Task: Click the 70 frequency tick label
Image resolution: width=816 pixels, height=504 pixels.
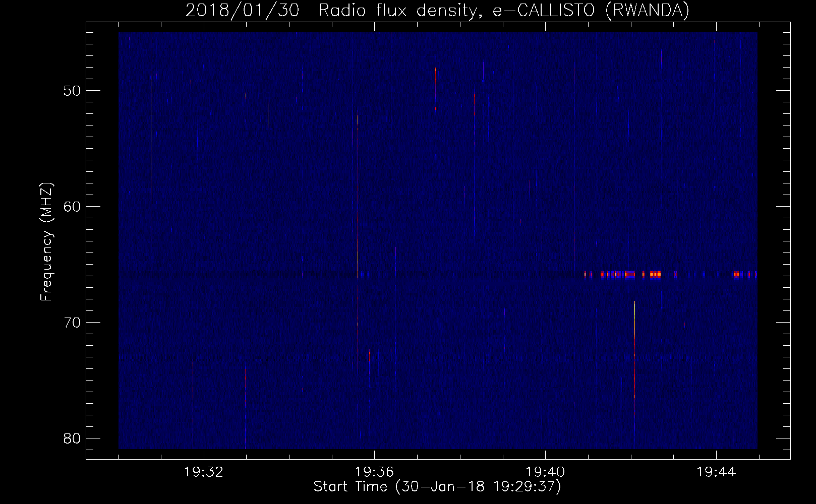Action: coord(72,323)
